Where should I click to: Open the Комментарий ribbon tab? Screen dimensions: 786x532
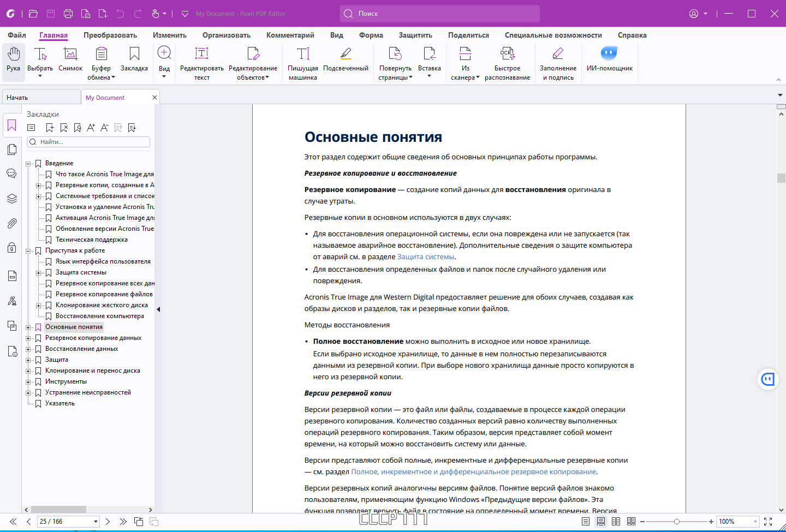290,35
